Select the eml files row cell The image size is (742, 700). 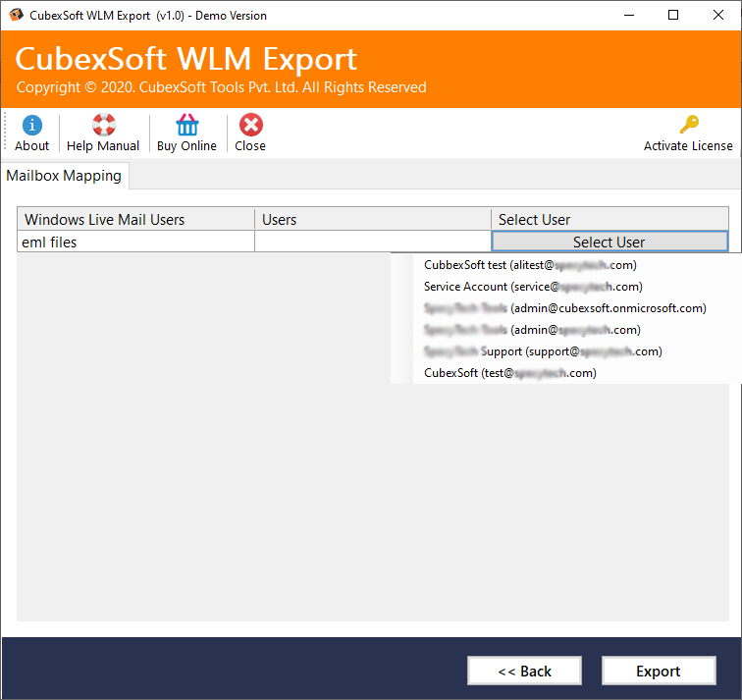(x=135, y=242)
